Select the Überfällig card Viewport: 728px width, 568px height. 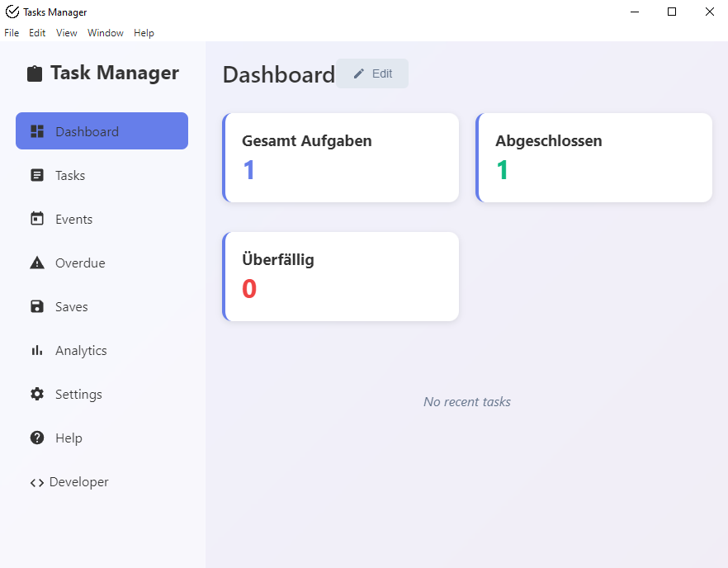pyautogui.click(x=341, y=277)
